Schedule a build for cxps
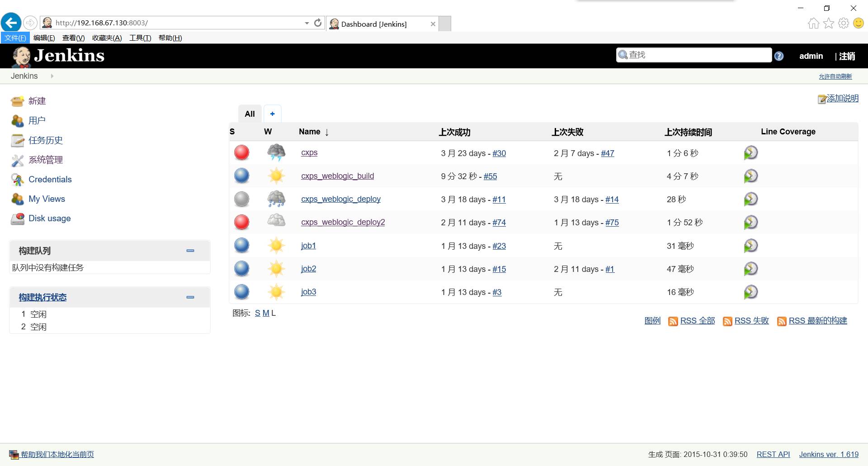This screenshot has height=466, width=868. pos(750,153)
